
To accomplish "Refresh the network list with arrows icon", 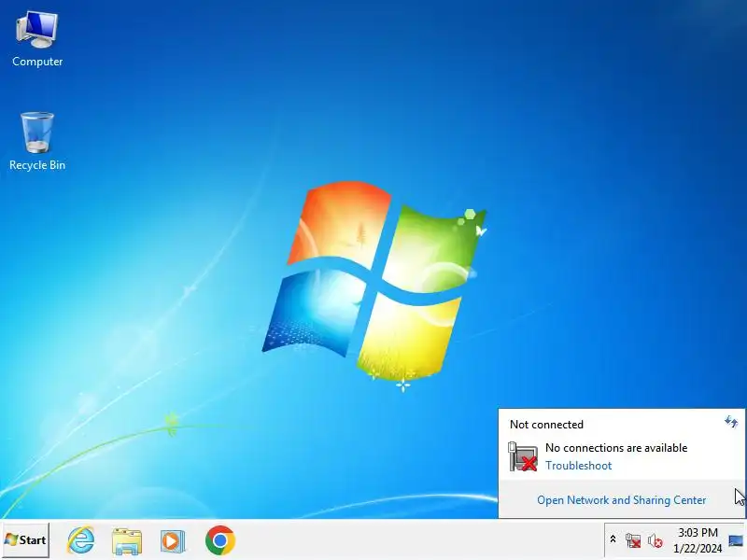I will (x=731, y=422).
